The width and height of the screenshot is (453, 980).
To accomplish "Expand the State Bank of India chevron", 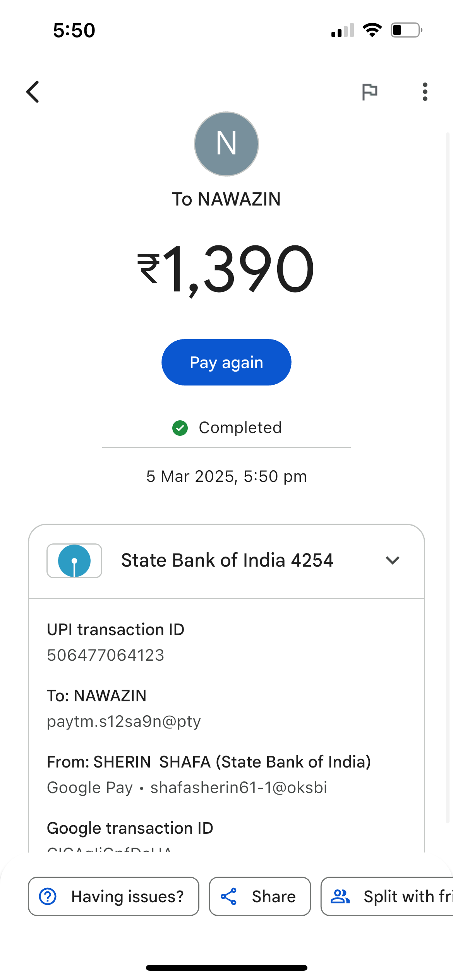I will pyautogui.click(x=393, y=560).
